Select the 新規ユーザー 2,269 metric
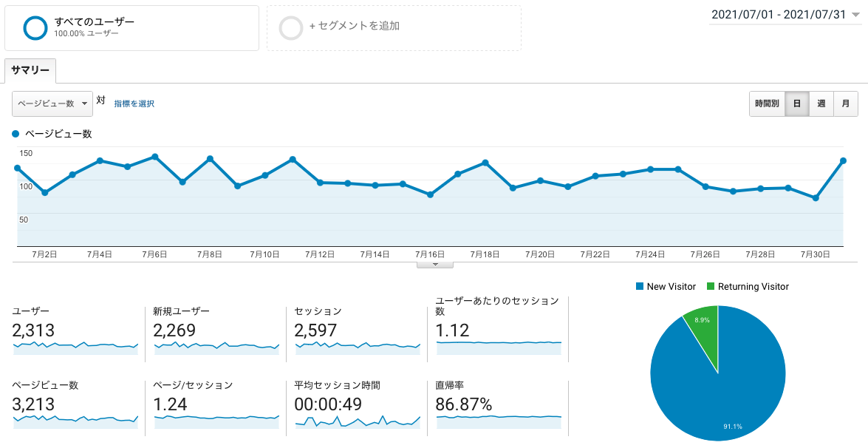Viewport: 868px width, 448px height. click(x=216, y=330)
